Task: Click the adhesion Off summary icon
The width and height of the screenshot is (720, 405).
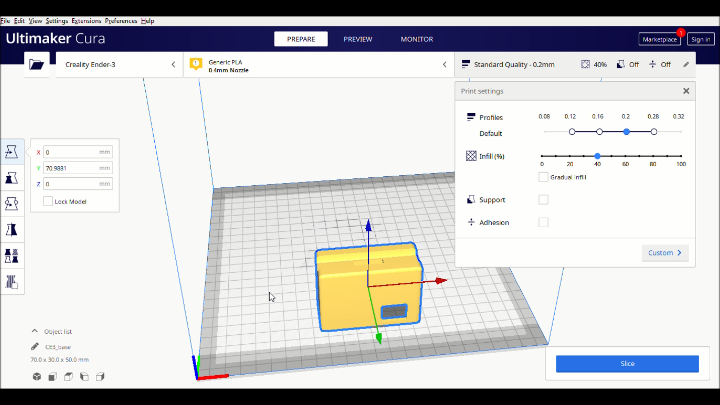Action: pos(652,64)
